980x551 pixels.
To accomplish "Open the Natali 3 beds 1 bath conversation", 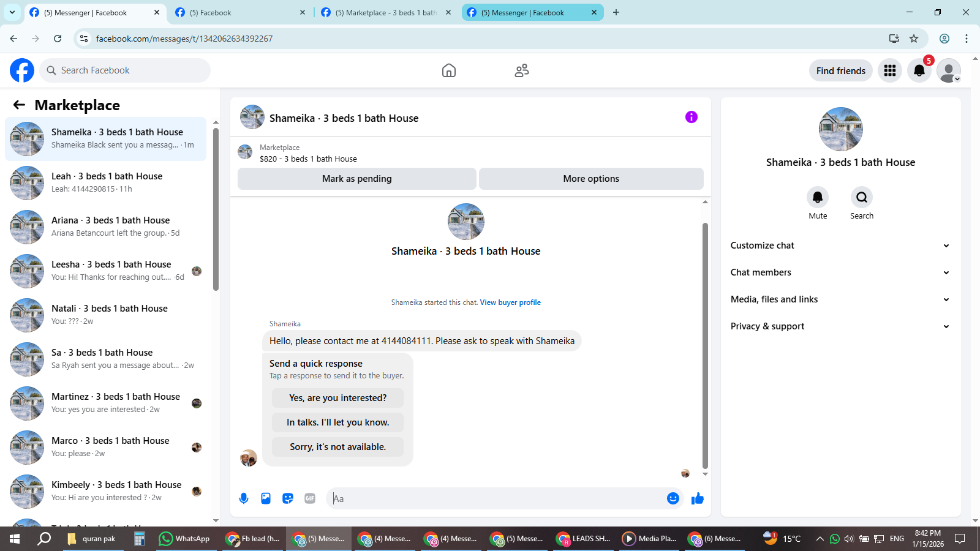I will pos(105,315).
